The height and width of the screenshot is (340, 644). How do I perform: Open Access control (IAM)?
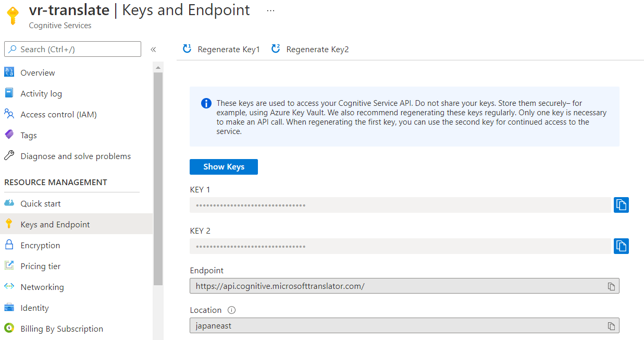pyautogui.click(x=58, y=115)
